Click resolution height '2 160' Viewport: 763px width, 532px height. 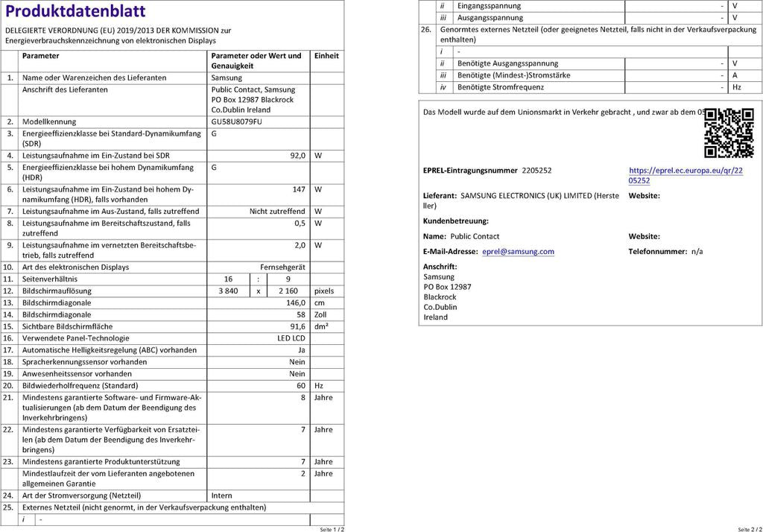[x=288, y=291]
